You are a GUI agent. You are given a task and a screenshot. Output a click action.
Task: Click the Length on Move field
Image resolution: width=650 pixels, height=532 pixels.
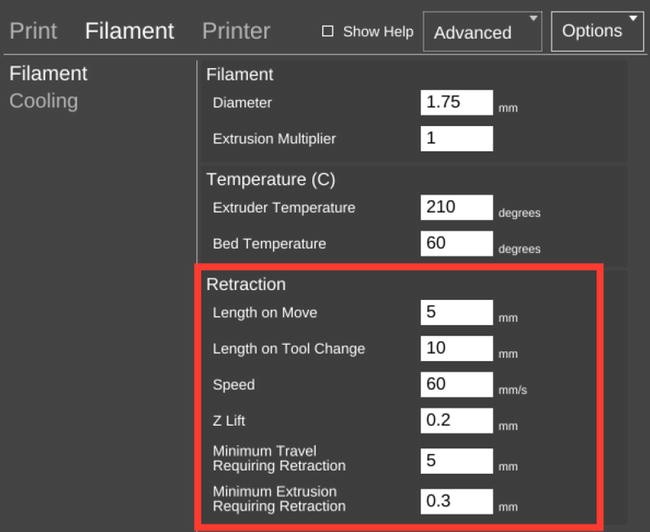click(x=457, y=312)
